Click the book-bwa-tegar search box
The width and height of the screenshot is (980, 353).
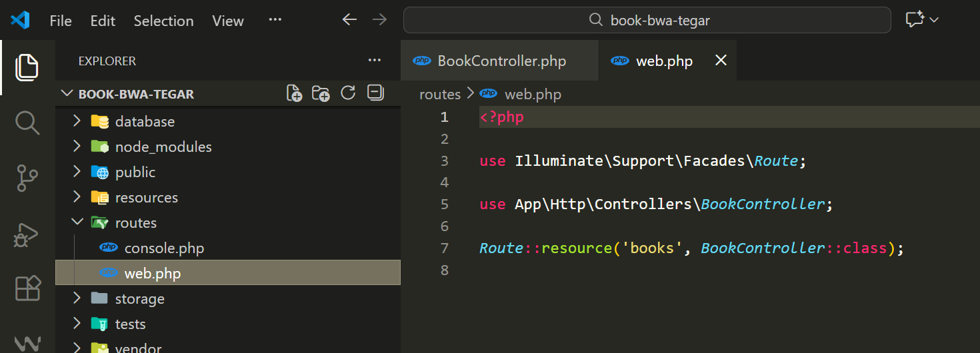[x=647, y=20]
